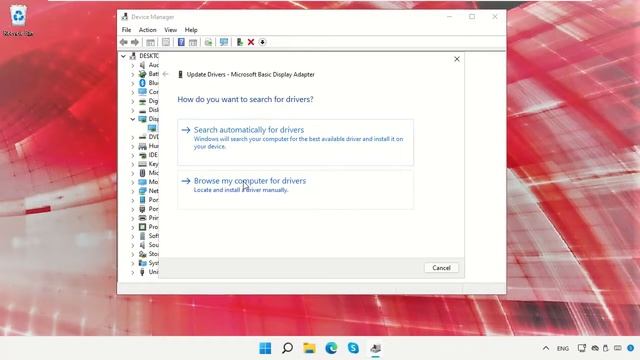640x360 pixels.
Task: Open Skype from the taskbar
Action: click(x=353, y=348)
